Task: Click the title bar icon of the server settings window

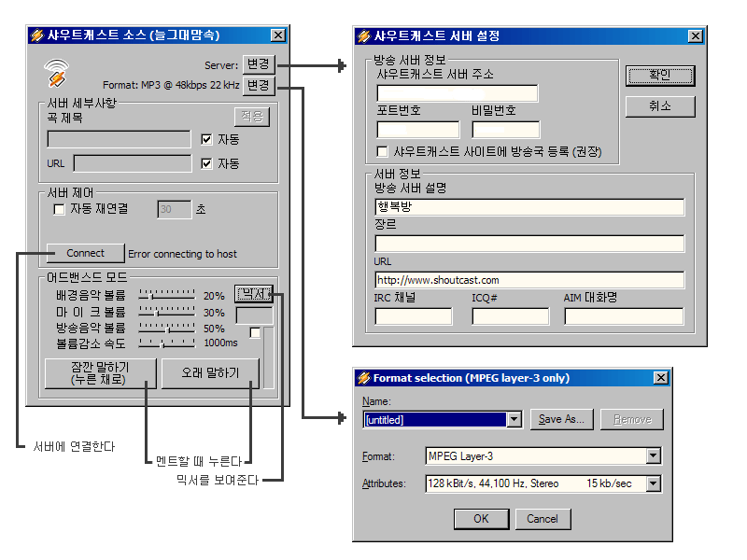Action: pyautogui.click(x=364, y=36)
